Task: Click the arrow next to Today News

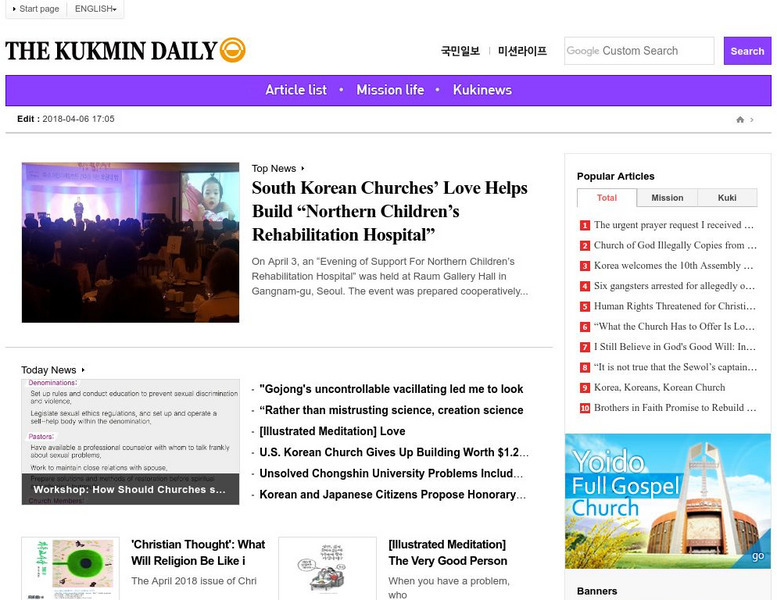Action: [x=83, y=370]
